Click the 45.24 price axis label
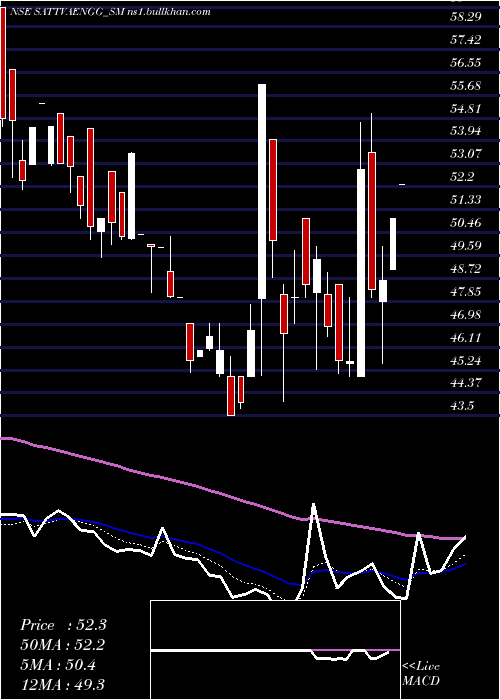 click(x=466, y=361)
